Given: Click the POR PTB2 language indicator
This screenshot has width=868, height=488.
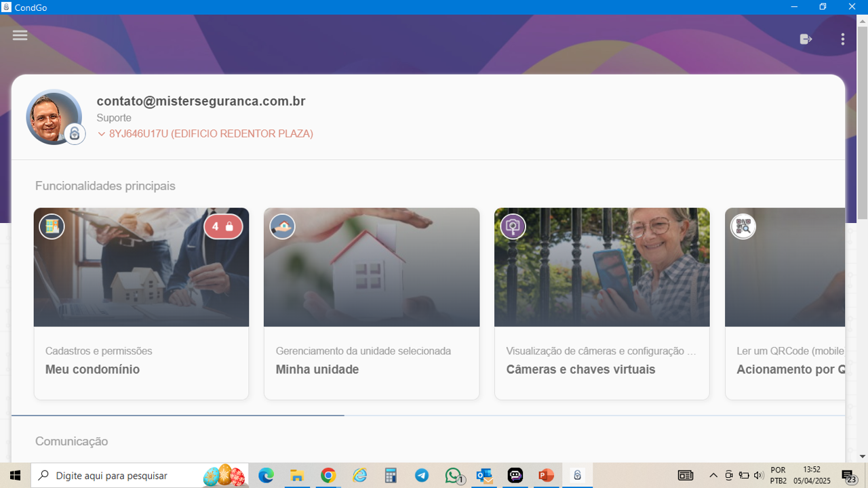Looking at the screenshot, I should (x=778, y=475).
